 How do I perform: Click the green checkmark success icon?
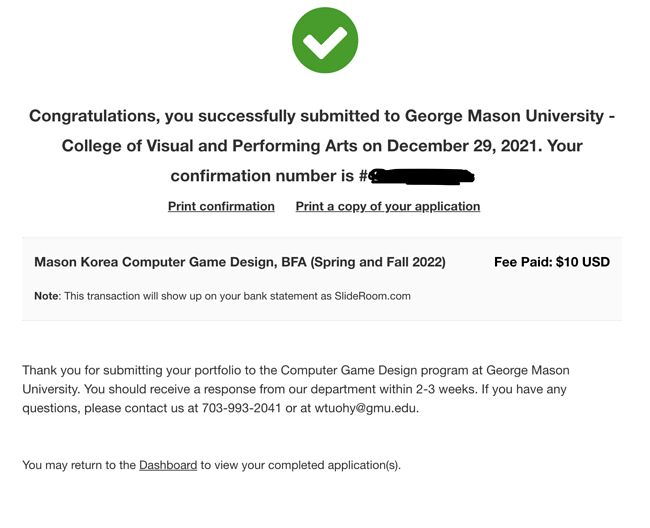click(x=325, y=40)
